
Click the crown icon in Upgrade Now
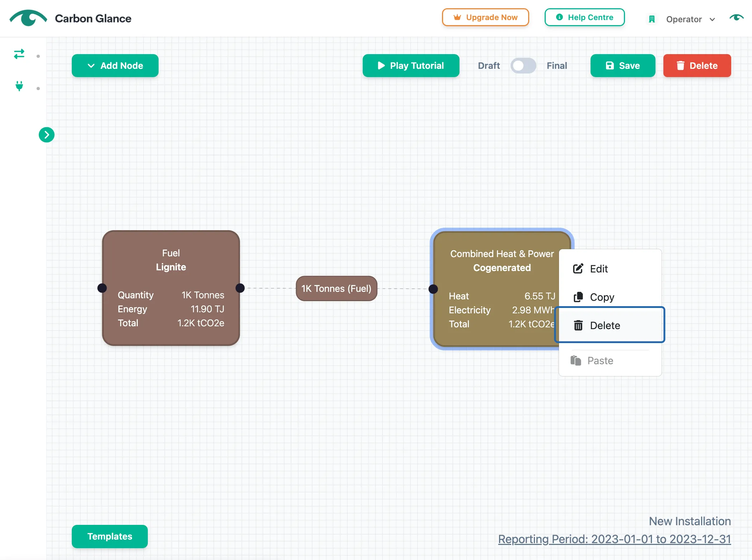pos(457,17)
